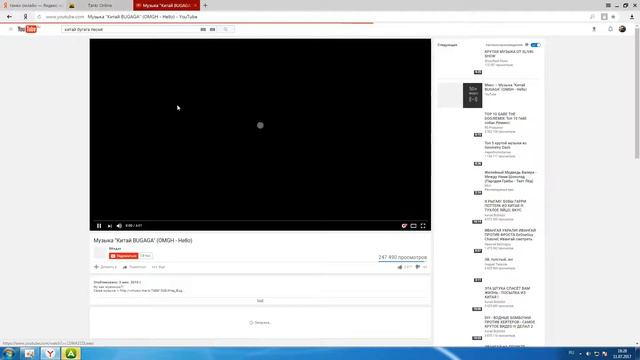
Task: Go to the YouTube home logo
Action: 28,29
